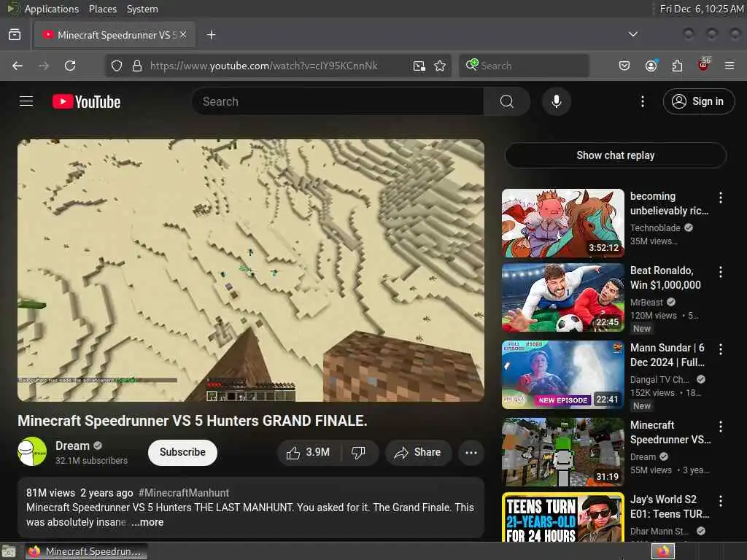This screenshot has height=560, width=747.
Task: Open becoming unbelievably rich thumbnail
Action: (563, 223)
